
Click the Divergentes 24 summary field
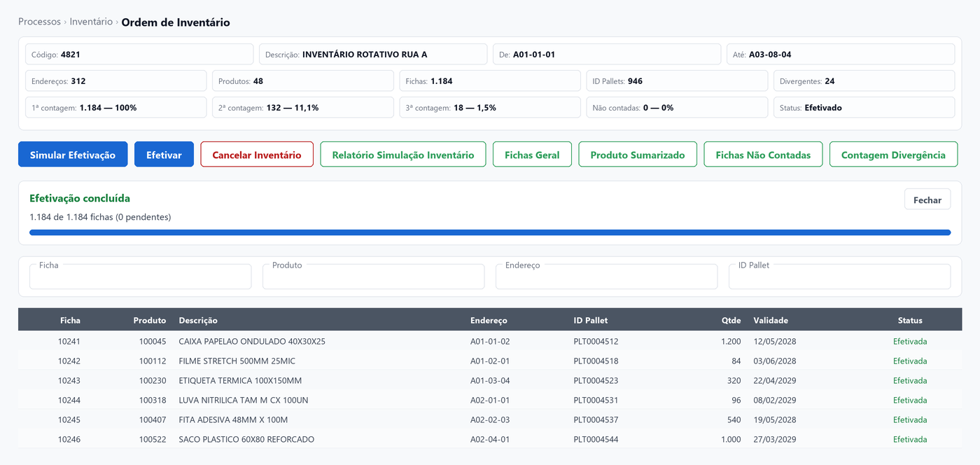(x=864, y=81)
